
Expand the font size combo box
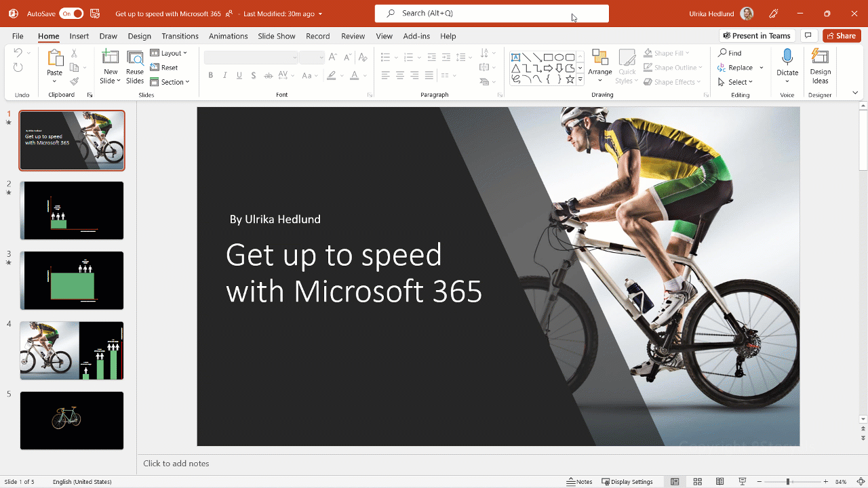click(x=321, y=58)
